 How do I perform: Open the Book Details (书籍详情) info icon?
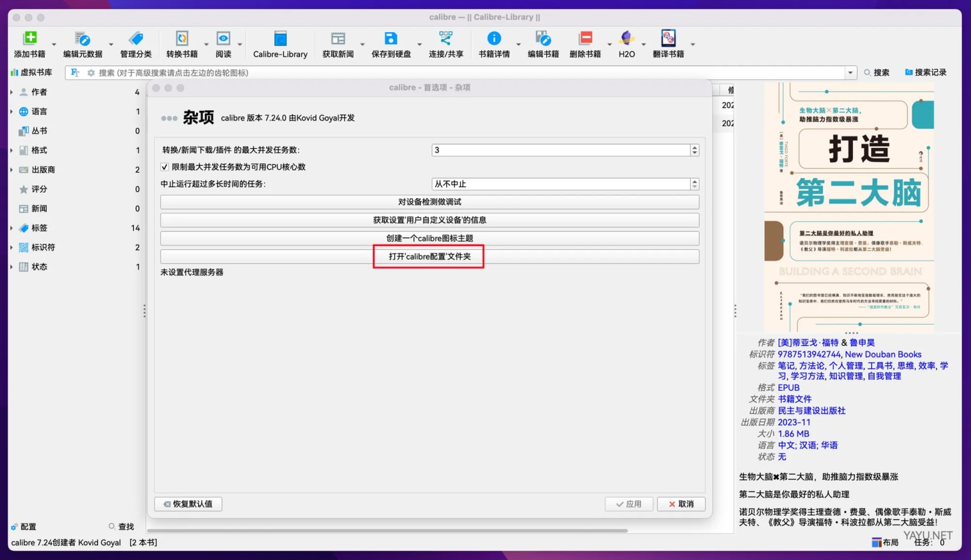pos(494,39)
